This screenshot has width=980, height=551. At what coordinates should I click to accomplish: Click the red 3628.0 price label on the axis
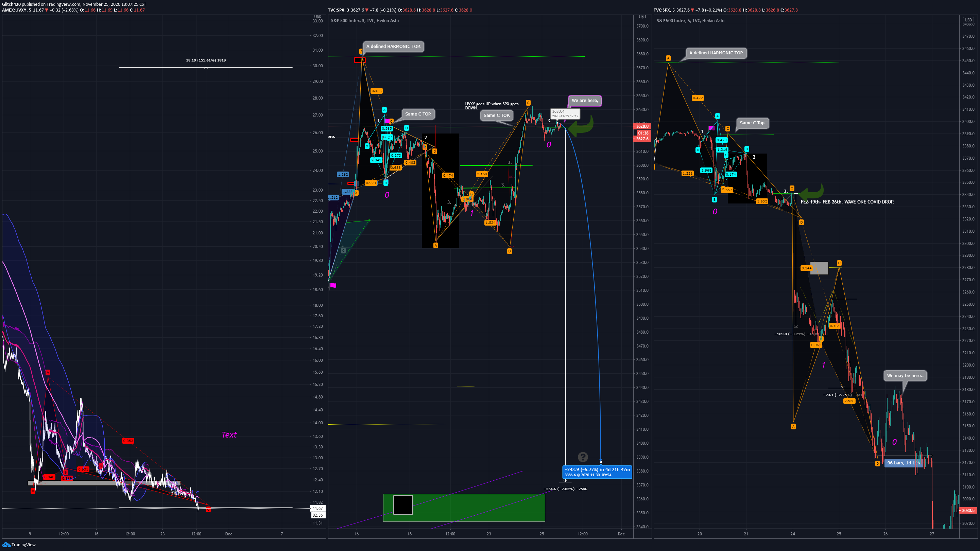coord(642,126)
